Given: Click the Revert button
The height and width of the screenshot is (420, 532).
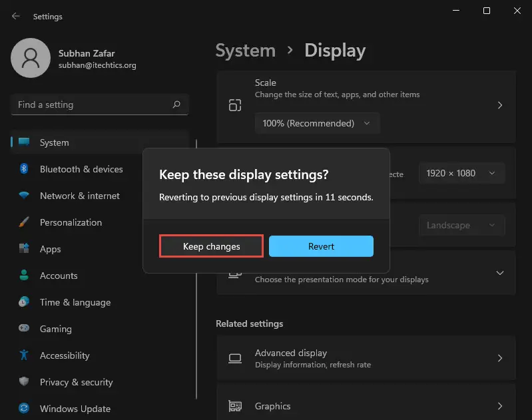Looking at the screenshot, I should click(321, 246).
